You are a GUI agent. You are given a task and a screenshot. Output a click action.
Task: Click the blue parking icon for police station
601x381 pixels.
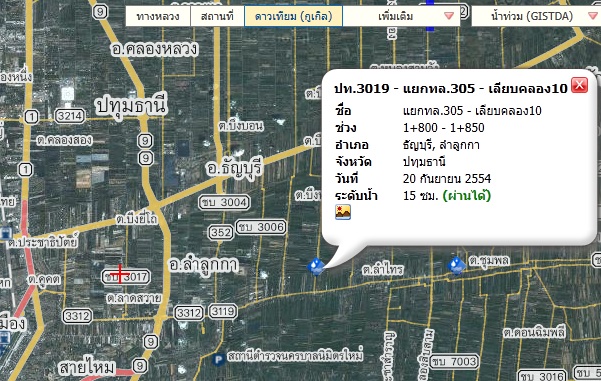pos(218,360)
